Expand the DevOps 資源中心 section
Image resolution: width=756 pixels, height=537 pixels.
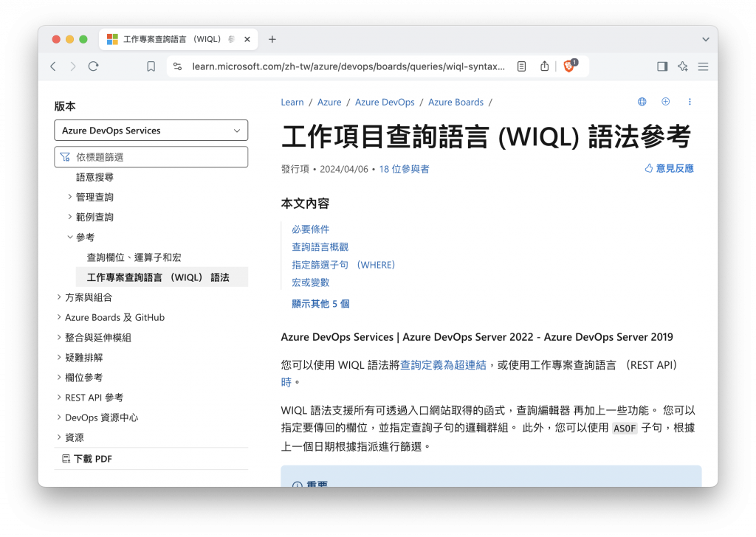59,418
